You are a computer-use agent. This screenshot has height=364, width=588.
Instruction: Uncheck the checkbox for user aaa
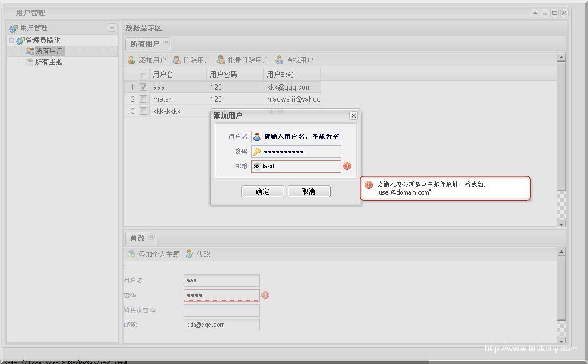click(143, 87)
